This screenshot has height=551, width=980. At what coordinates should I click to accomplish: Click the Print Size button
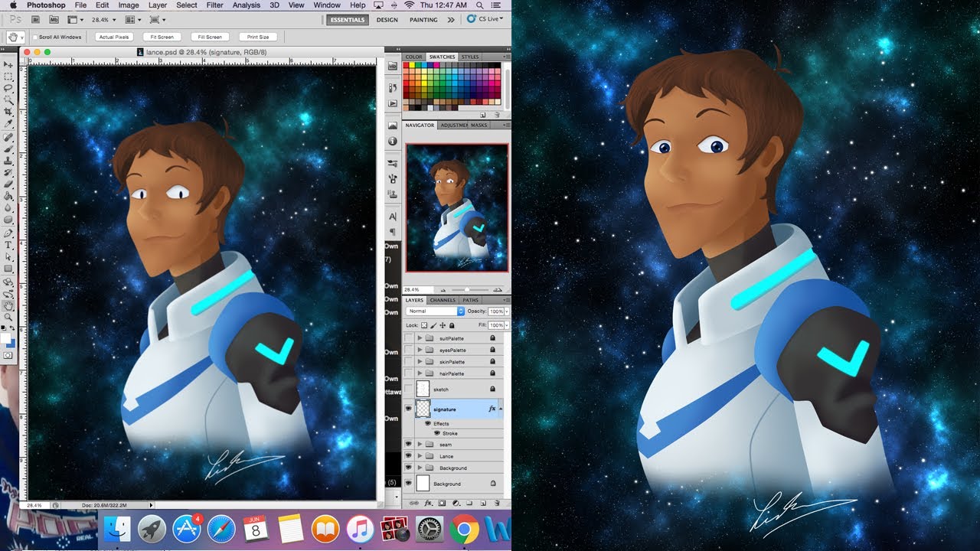coord(258,37)
